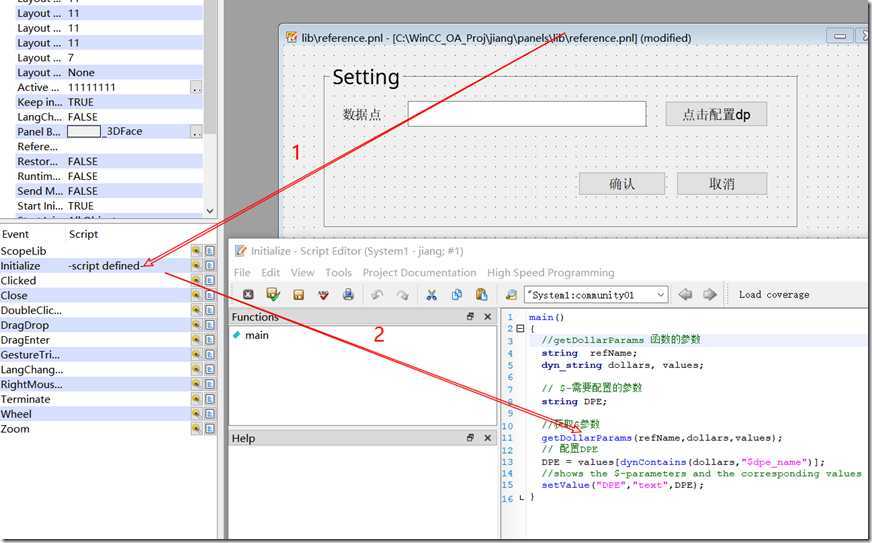Click the navigate forward arrow icon
Viewport: 872px width, 543px height.
(x=710, y=294)
